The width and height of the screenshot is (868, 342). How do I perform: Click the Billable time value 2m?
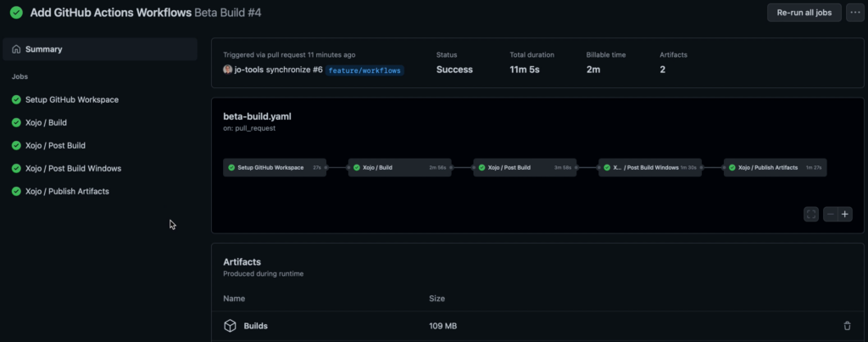pos(593,70)
